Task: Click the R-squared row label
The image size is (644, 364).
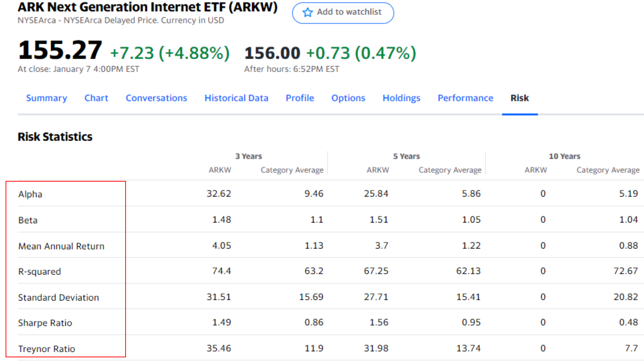Action: pyautogui.click(x=39, y=272)
